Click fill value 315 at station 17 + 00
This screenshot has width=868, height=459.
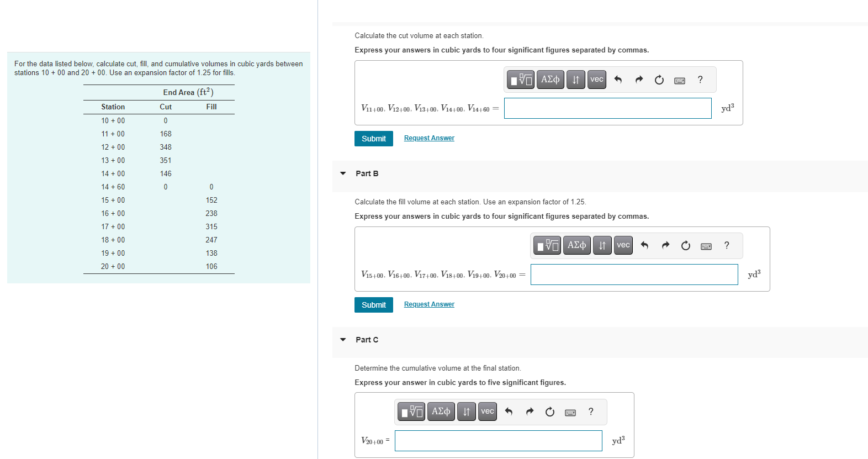211,226
